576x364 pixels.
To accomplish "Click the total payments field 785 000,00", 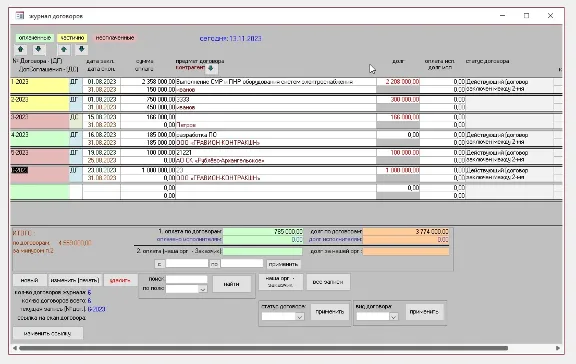I will tap(263, 232).
